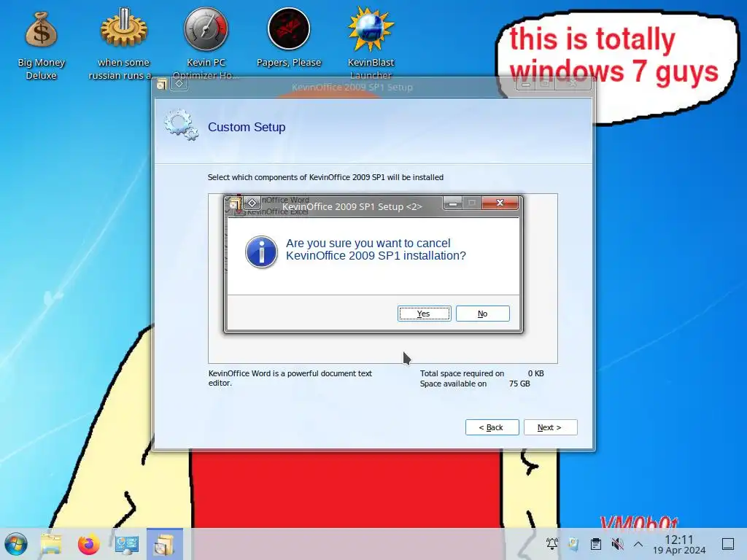Click the gears icon next to Custom Setup
The image size is (747, 560).
pyautogui.click(x=181, y=124)
